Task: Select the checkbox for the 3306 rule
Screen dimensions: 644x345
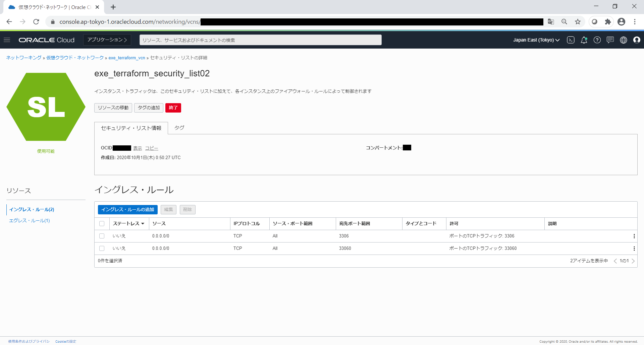Action: pyautogui.click(x=102, y=236)
